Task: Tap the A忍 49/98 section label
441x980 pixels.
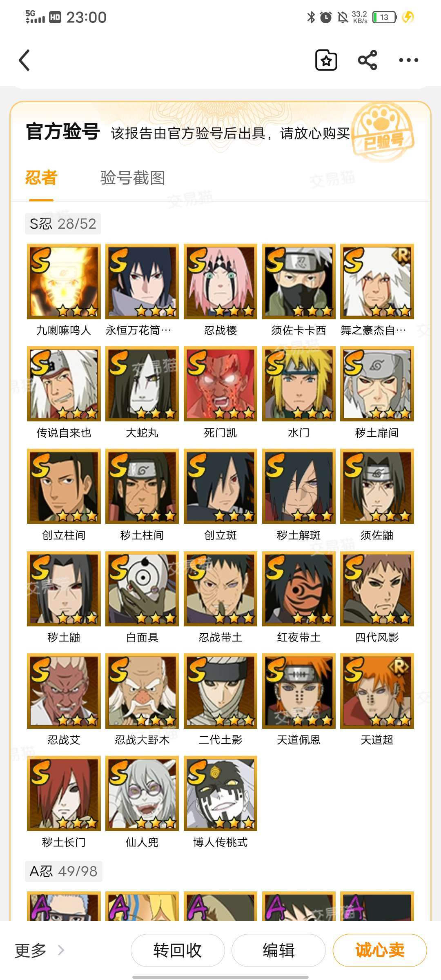Action: click(63, 871)
